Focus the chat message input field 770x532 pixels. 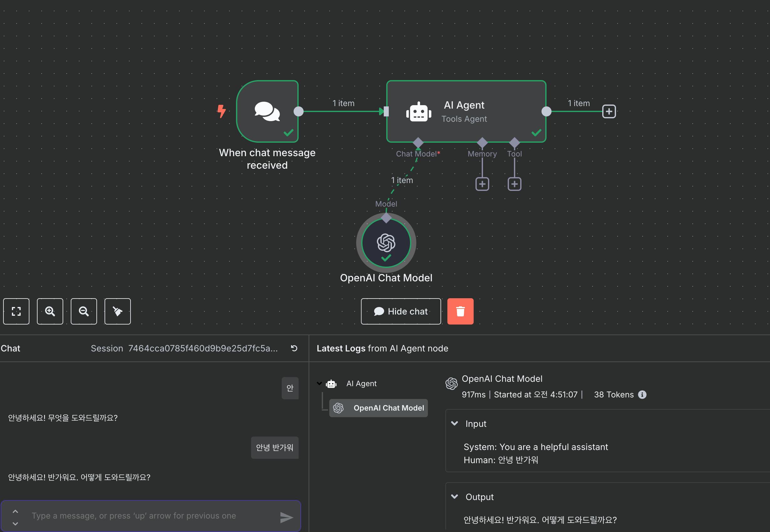click(151, 516)
